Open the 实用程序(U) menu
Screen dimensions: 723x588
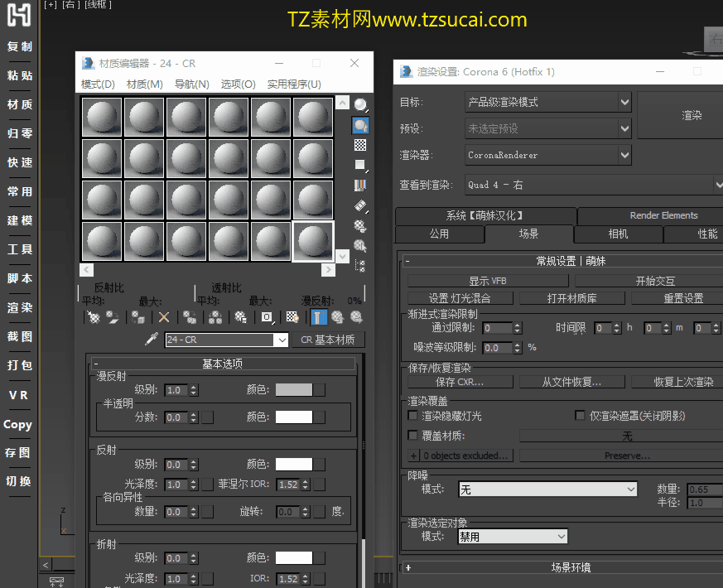tap(294, 84)
